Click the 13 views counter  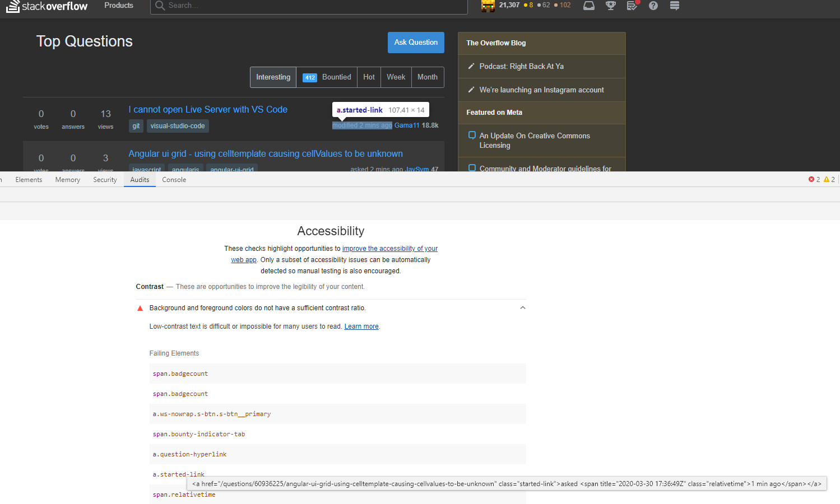pos(106,119)
